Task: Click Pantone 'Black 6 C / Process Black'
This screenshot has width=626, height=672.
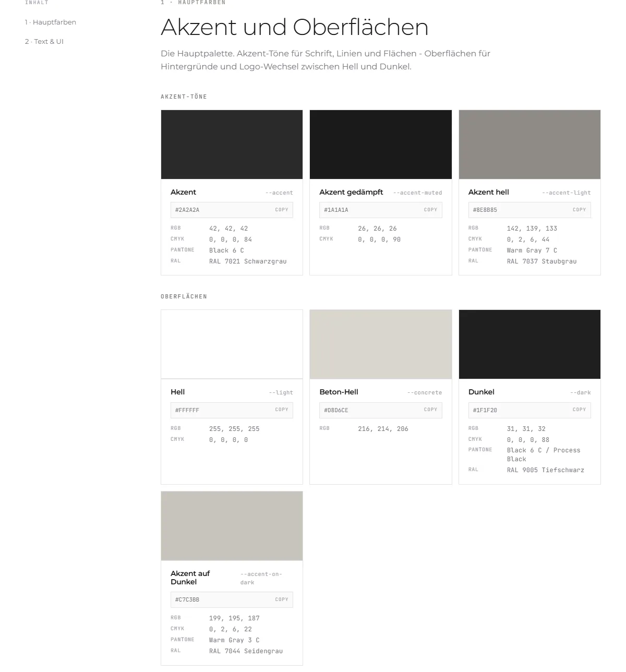Action: 544,454
